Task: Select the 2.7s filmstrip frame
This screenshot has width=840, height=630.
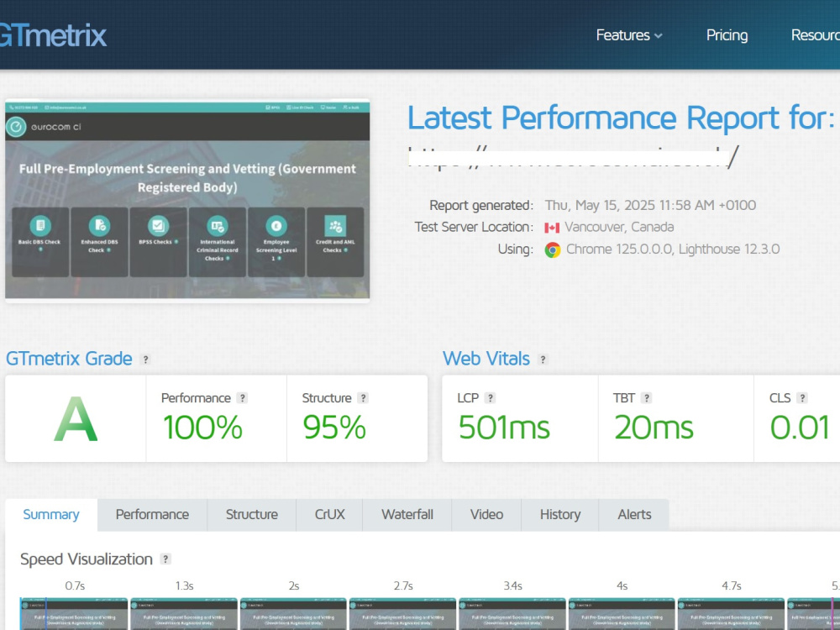Action: click(x=403, y=614)
